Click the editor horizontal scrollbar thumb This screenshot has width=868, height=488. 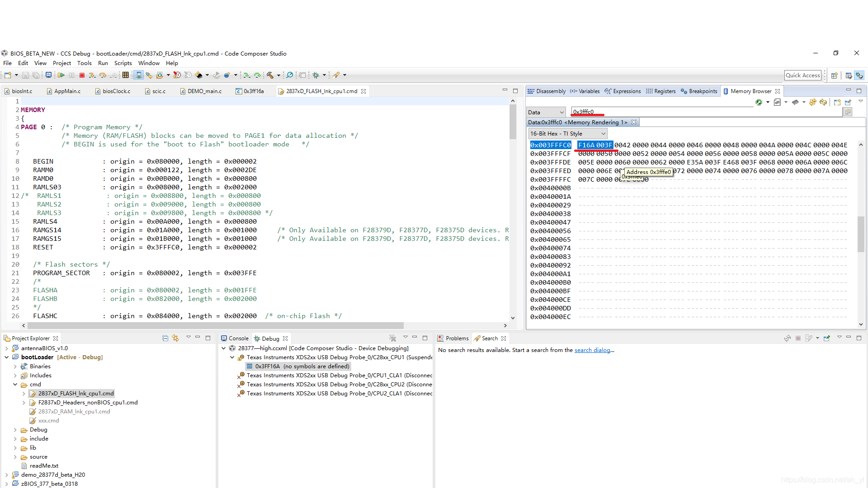coord(215,325)
